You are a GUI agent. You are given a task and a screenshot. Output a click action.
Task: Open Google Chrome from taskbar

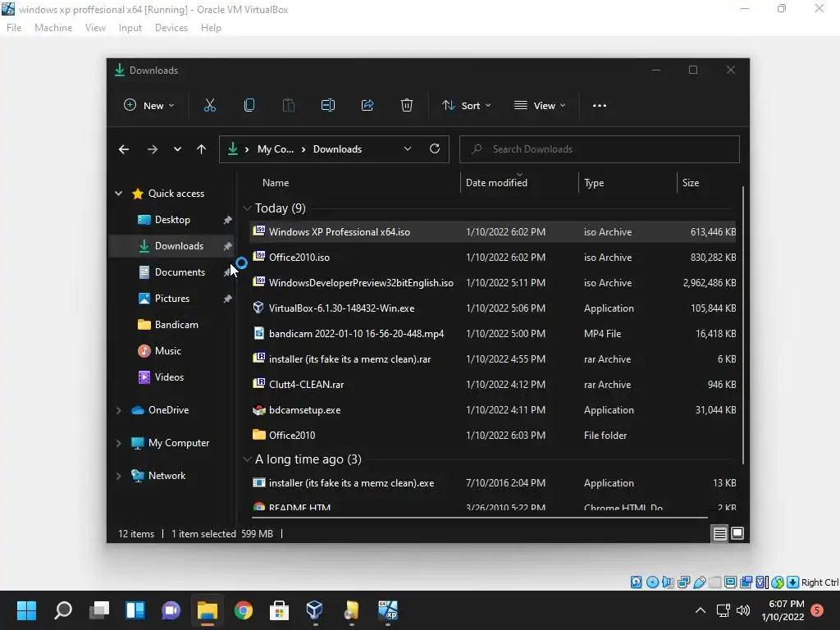coord(243,610)
